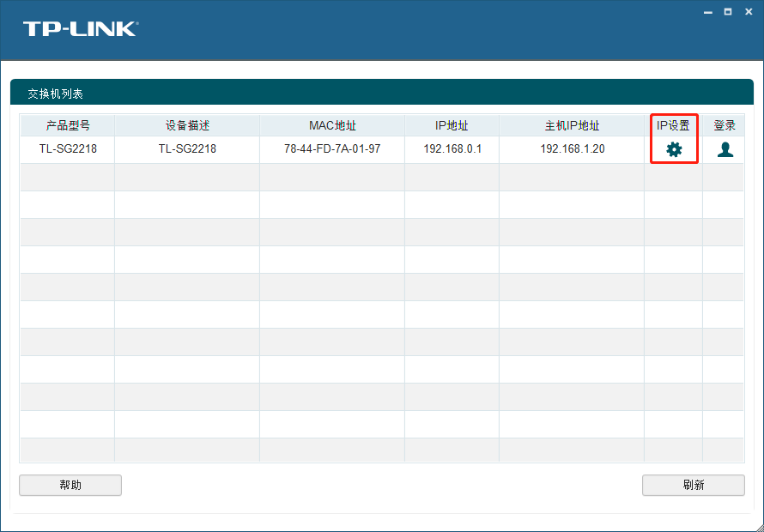Minimize the TP-LINK window
The height and width of the screenshot is (532, 764).
tap(708, 12)
